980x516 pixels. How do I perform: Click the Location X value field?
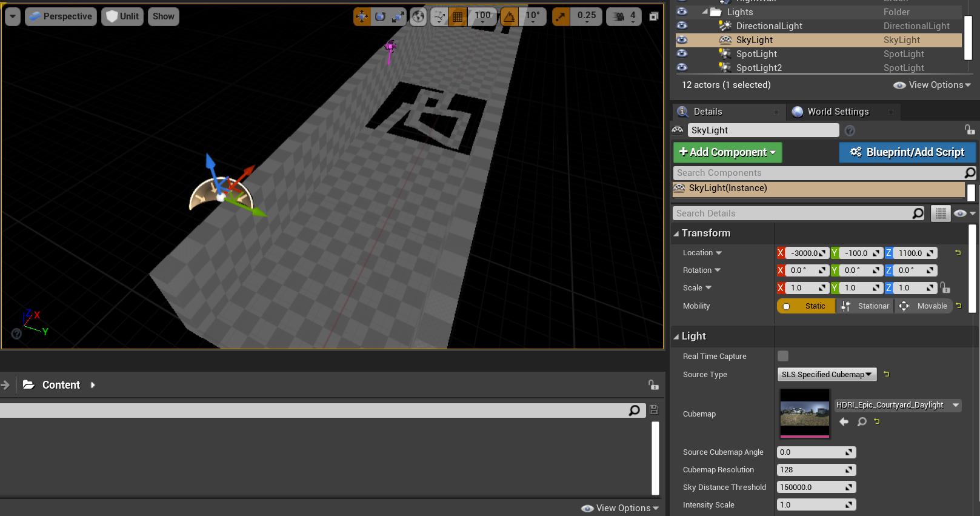pos(807,253)
